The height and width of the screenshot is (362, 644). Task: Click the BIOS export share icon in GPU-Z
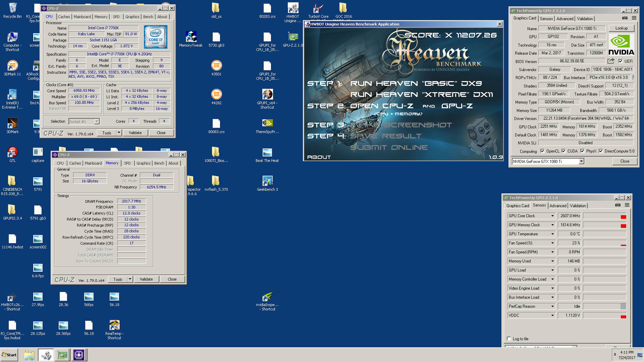coord(611,61)
